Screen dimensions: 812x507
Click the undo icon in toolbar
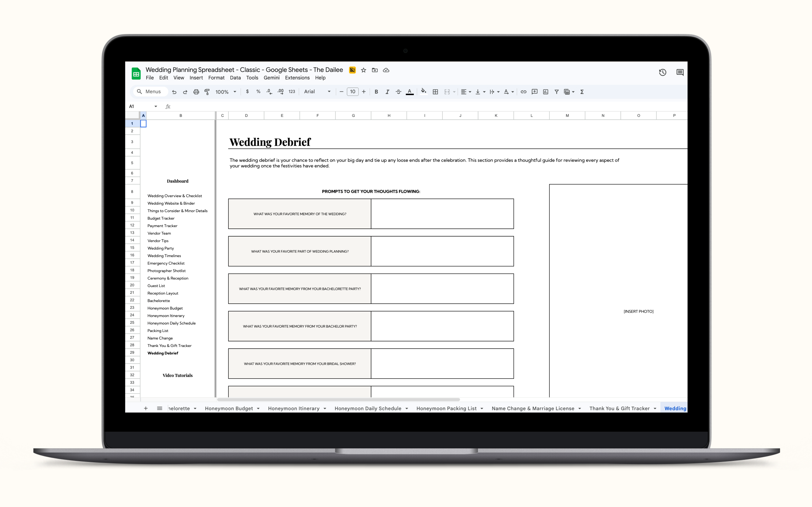174,92
